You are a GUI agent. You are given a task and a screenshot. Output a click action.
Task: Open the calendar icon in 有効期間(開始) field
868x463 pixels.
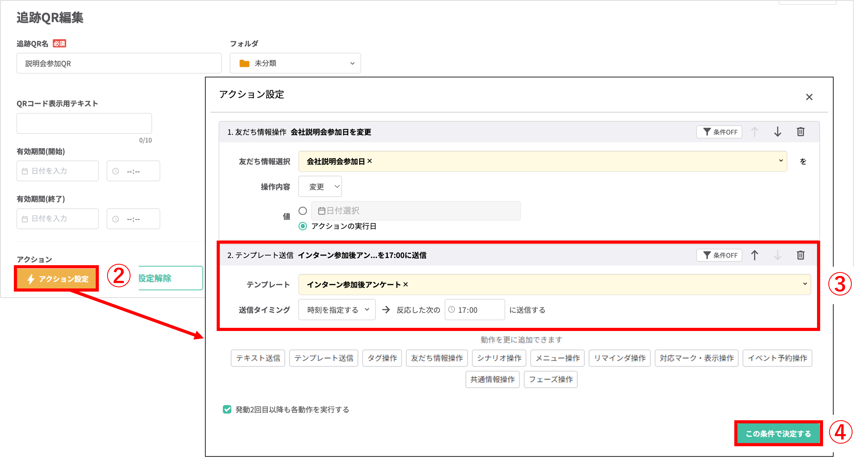point(25,171)
